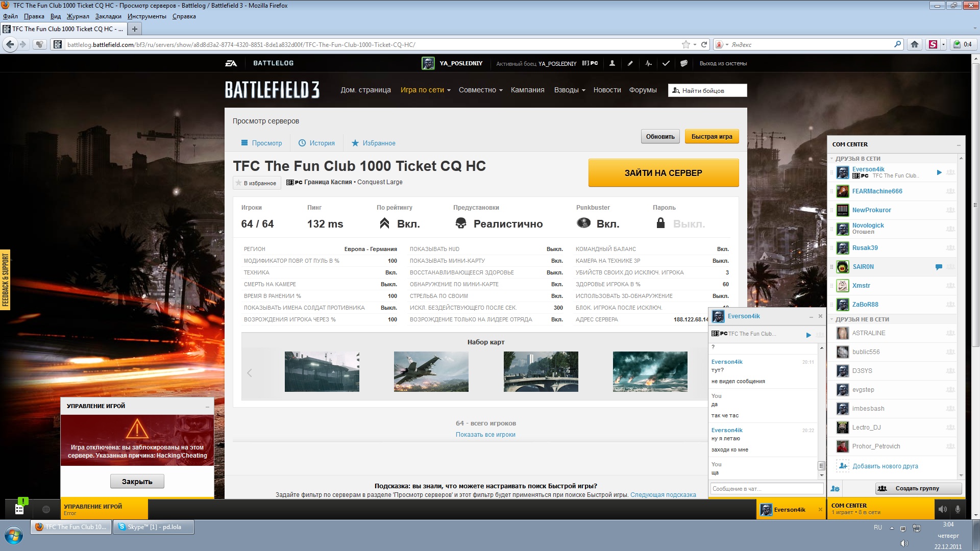Screen dimensions: 980x551
Task: Toggle the microphone icon in Com Center bar
Action: tap(958, 509)
